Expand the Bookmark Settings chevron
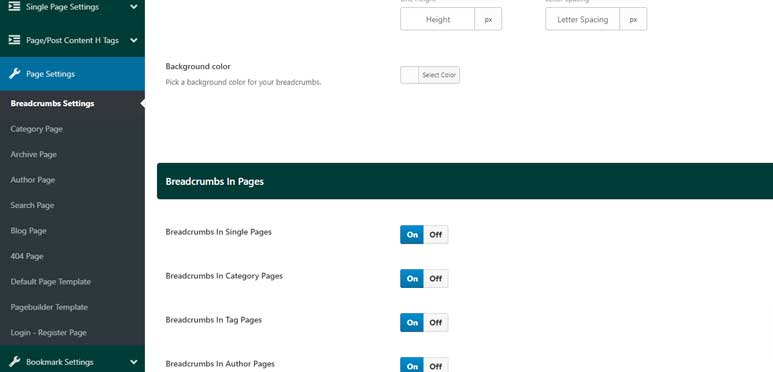773x372 pixels. pos(134,362)
